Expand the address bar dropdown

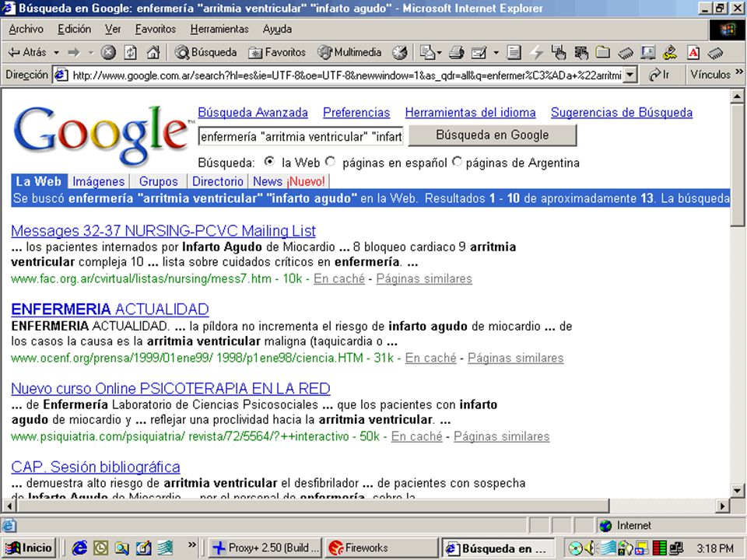click(631, 75)
